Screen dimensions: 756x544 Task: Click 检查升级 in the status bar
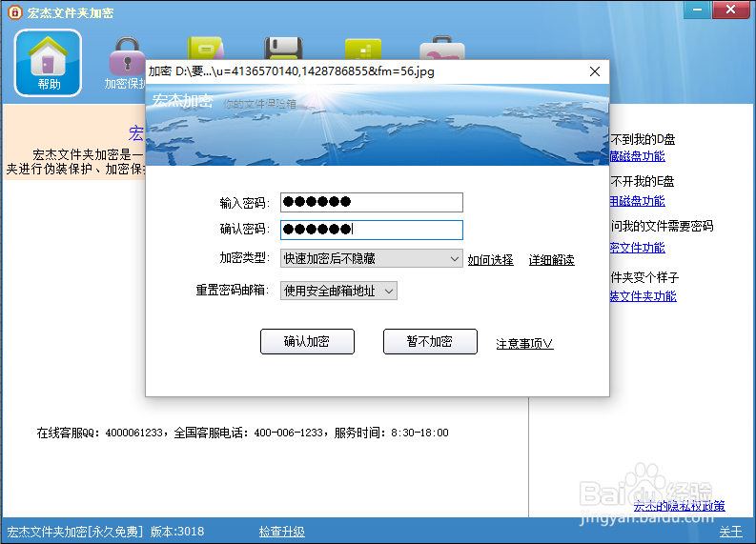(x=282, y=532)
